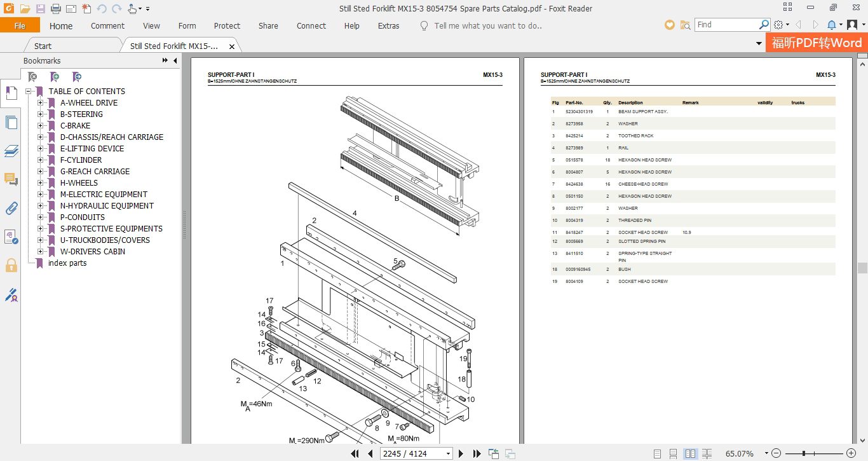Viewport: 868px width, 461px height.
Task: Open the D-CHASSIS/REACH CARRIAGE bookmark
Action: (112, 137)
